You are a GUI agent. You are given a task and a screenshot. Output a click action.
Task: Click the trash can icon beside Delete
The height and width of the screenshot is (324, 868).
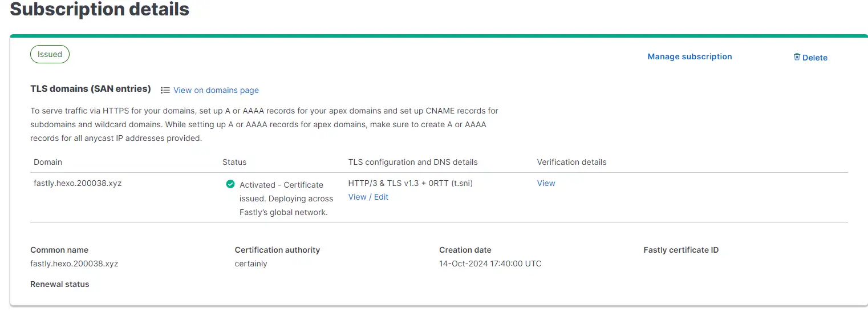tap(797, 56)
